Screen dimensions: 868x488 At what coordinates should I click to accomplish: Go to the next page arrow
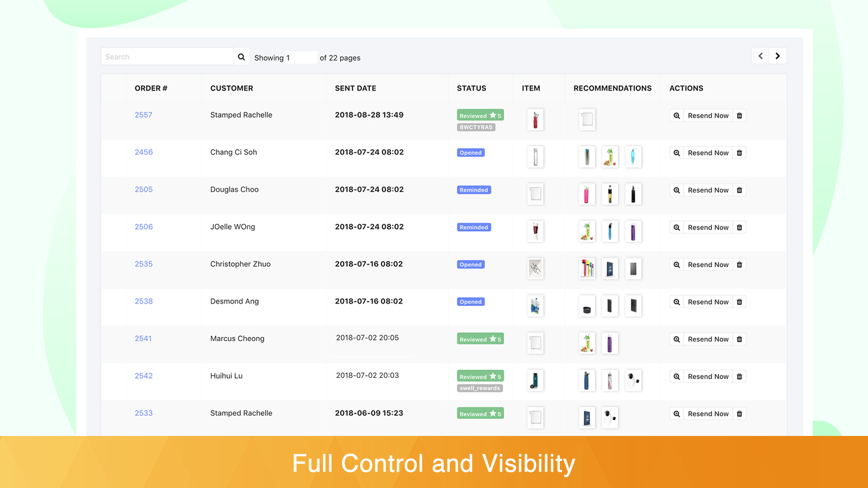(x=778, y=56)
